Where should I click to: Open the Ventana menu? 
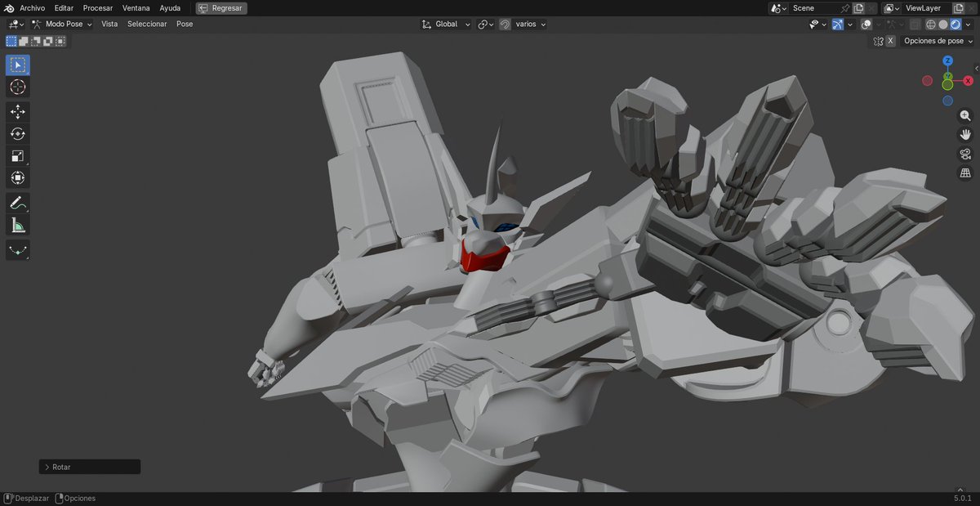coord(136,7)
